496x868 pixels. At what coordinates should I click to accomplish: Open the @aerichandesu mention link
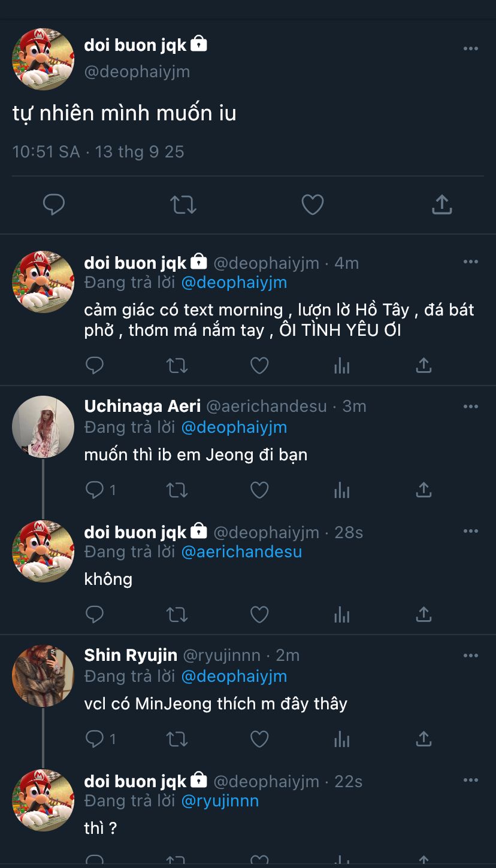click(241, 551)
